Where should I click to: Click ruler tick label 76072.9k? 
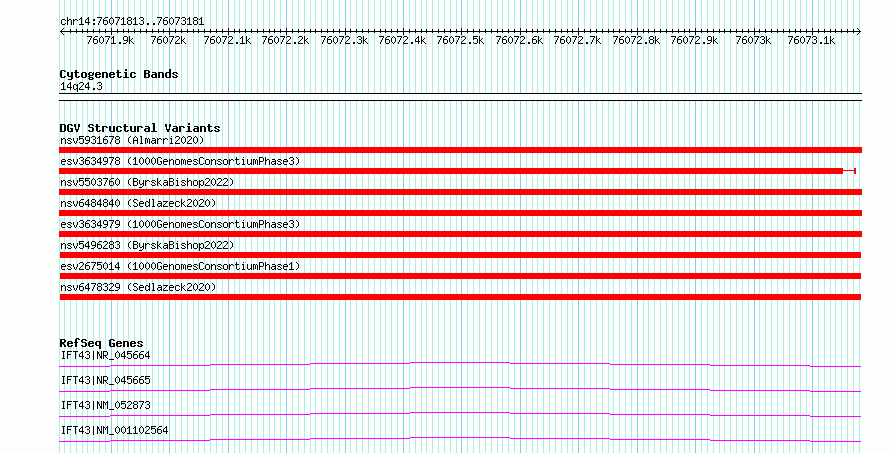695,40
